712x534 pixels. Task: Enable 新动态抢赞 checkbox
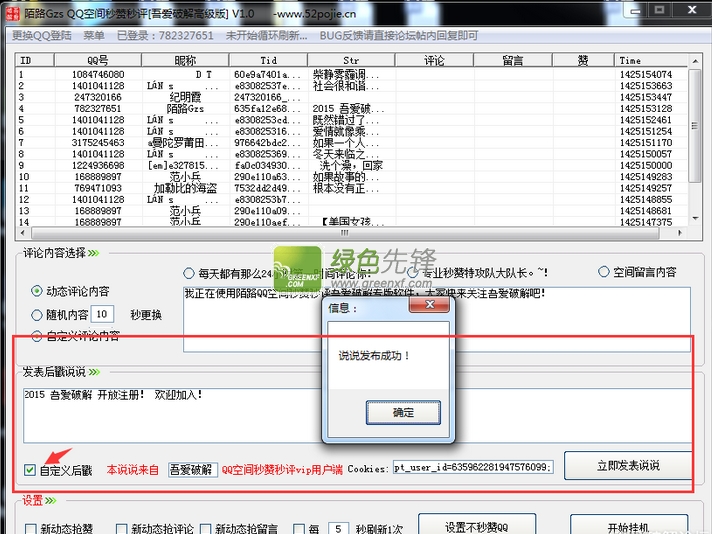point(30,529)
